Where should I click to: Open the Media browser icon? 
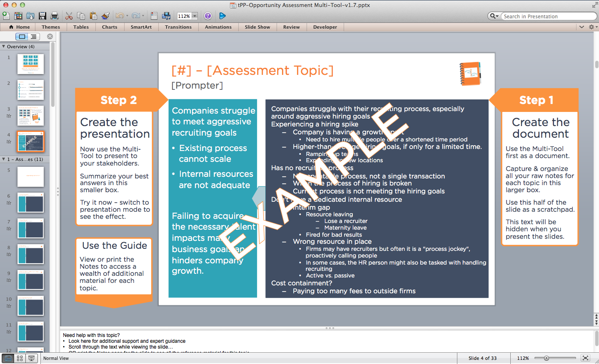click(166, 16)
